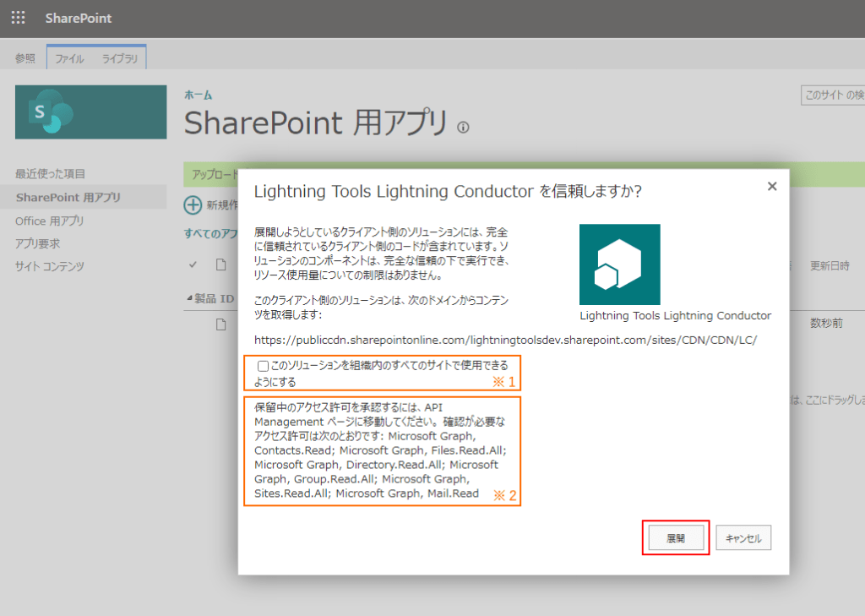
Task: Switch to the ファイル ribbon tab
Action: (69, 58)
